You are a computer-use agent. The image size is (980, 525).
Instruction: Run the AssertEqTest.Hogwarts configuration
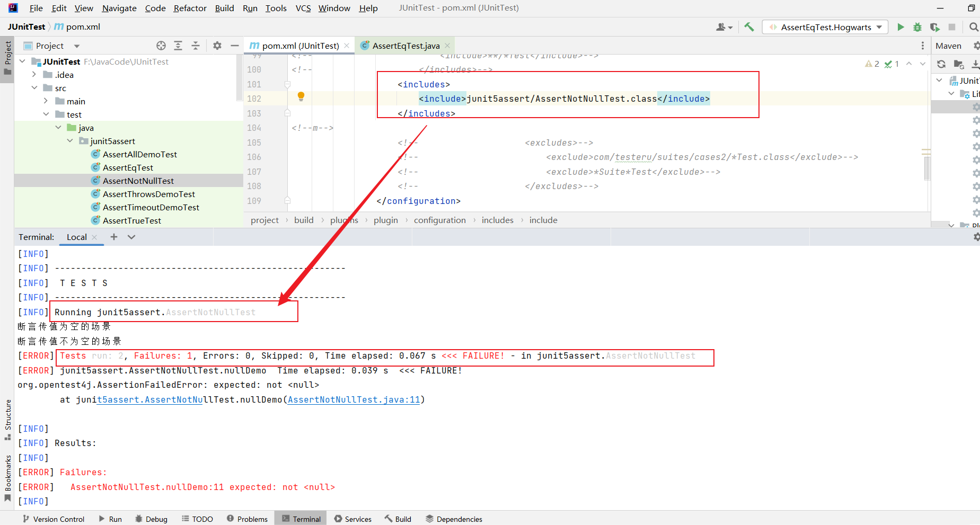900,27
